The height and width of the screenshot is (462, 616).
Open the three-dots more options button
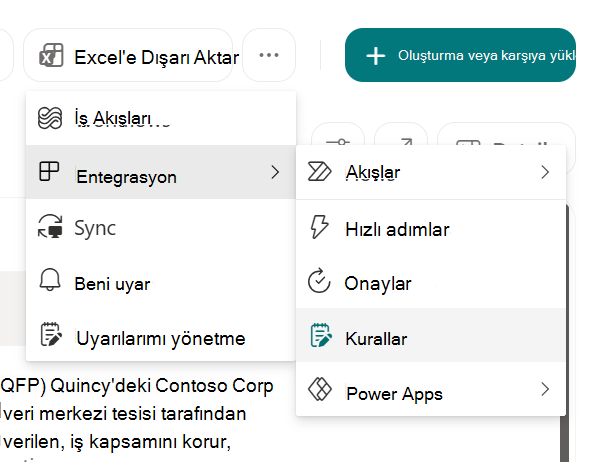click(x=269, y=55)
